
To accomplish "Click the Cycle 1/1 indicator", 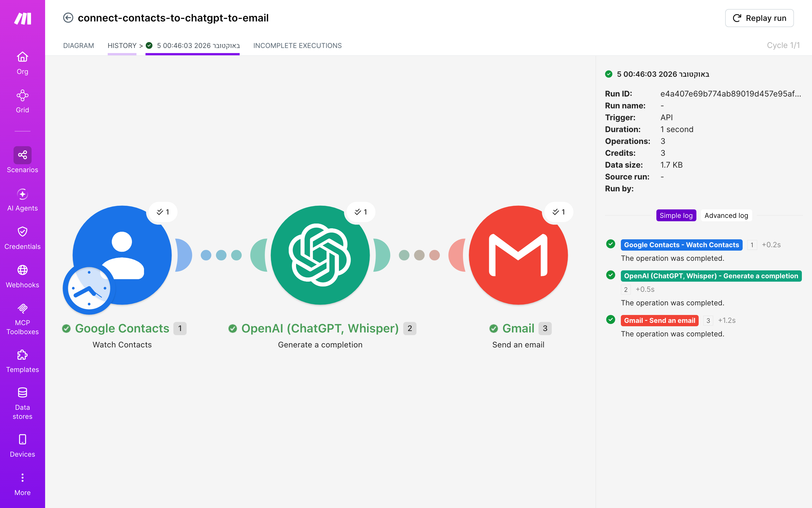I will coord(783,45).
